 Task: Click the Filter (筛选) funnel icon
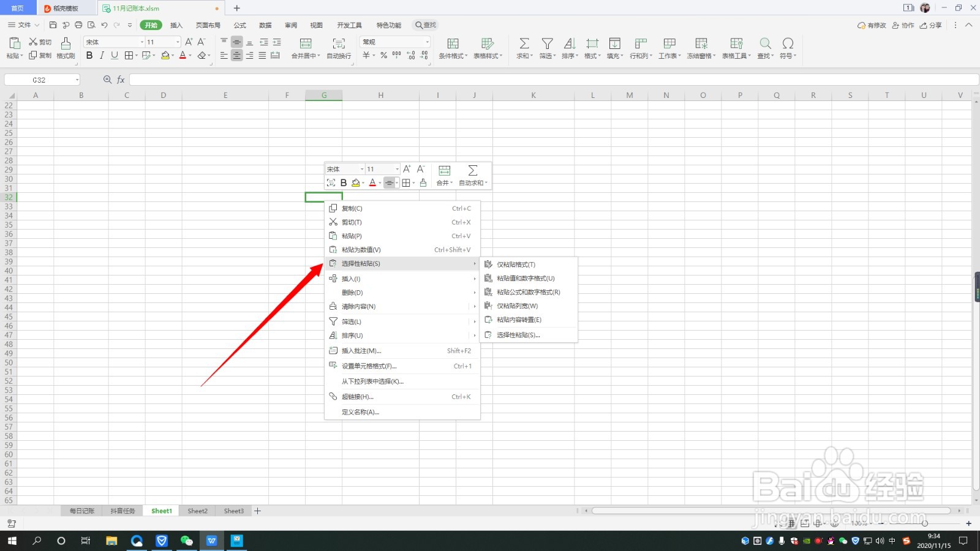pyautogui.click(x=548, y=43)
